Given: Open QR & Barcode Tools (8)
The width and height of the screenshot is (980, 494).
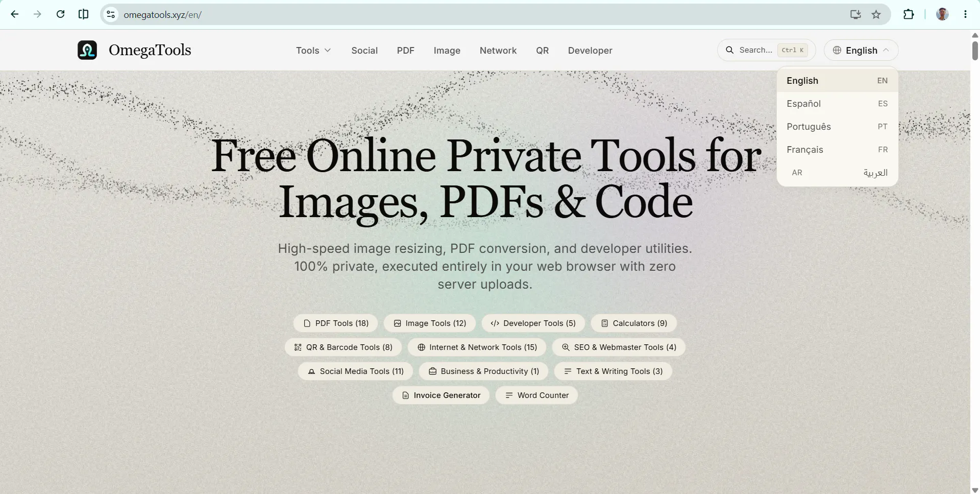Looking at the screenshot, I should tap(343, 347).
